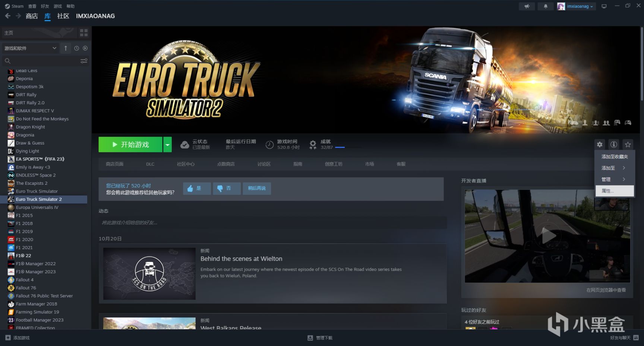Expand the 管理 submenu
The height and width of the screenshot is (346, 644).
point(614,180)
